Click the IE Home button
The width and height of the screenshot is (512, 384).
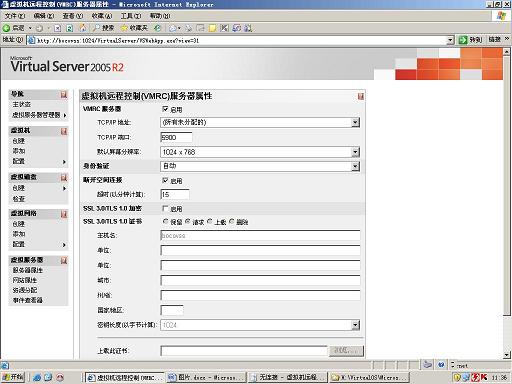click(x=83, y=28)
